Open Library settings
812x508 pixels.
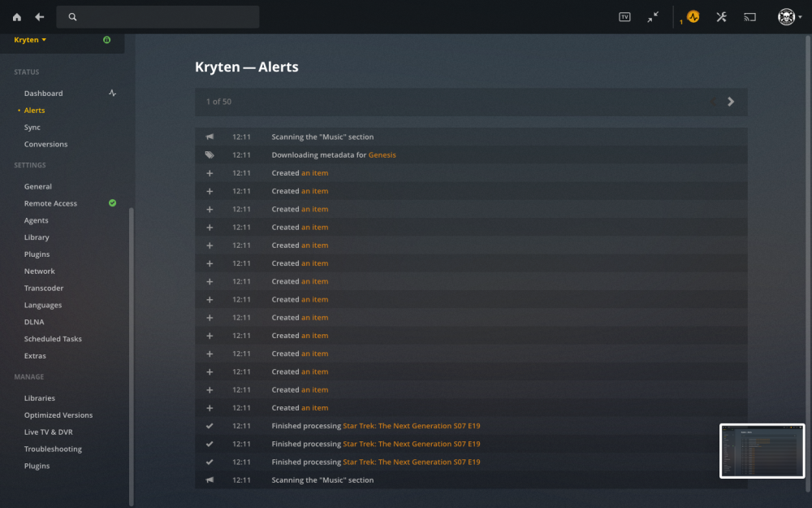pyautogui.click(x=37, y=237)
